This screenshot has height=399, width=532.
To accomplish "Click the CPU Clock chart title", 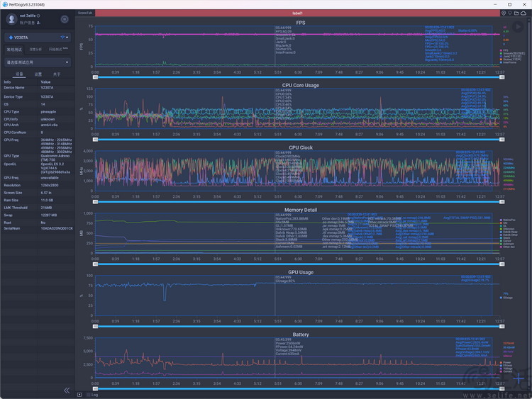I will [x=301, y=147].
